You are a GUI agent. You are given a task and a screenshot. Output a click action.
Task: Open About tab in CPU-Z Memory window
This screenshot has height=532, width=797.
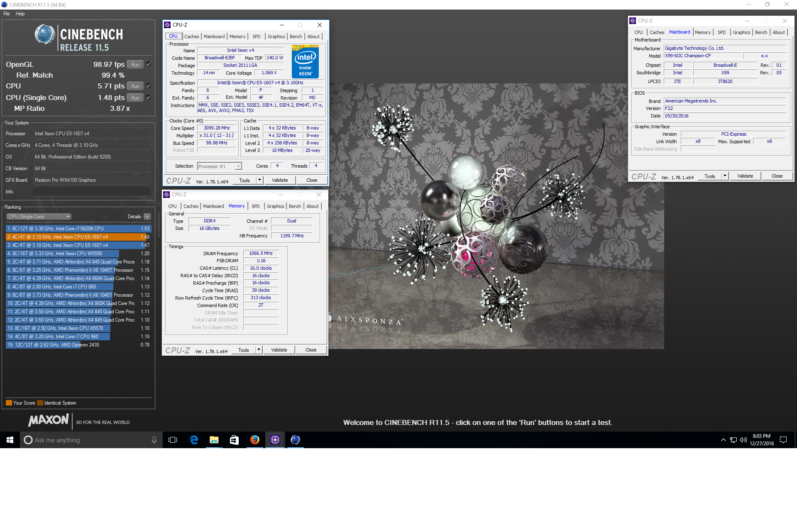(313, 206)
